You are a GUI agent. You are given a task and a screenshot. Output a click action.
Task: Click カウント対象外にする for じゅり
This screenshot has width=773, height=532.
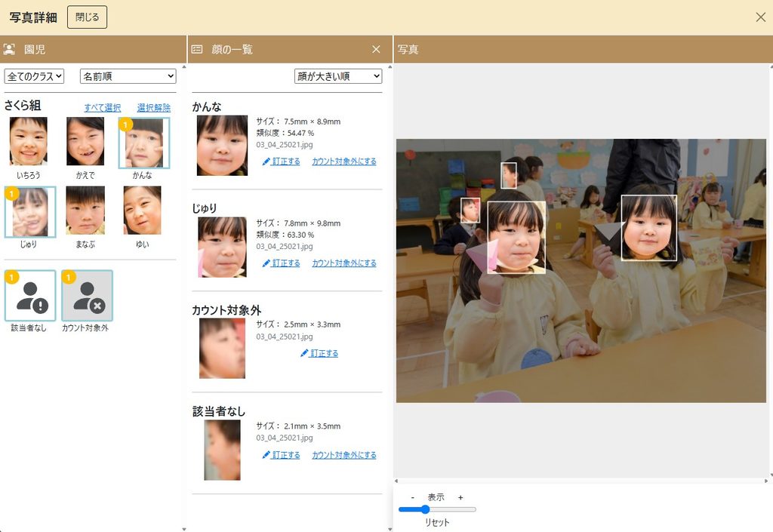click(x=344, y=263)
